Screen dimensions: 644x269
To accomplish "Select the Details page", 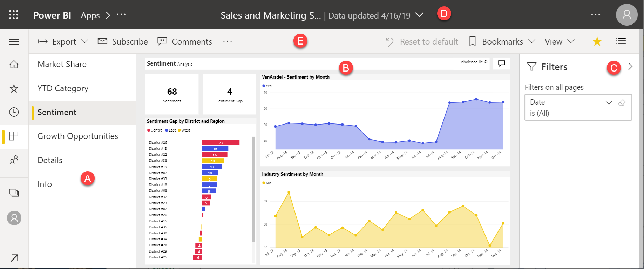I will pyautogui.click(x=82, y=160).
